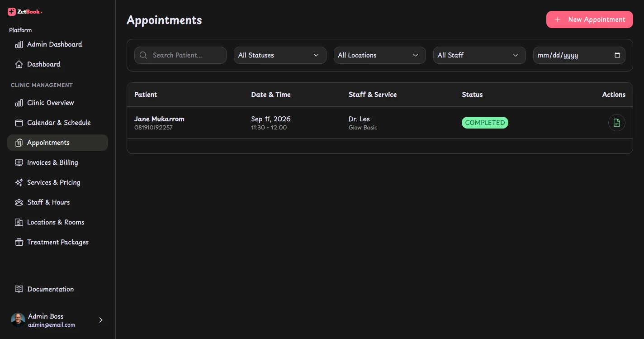644x339 pixels.
Task: Click the mm/dd/yyyy date field
Action: (579, 55)
